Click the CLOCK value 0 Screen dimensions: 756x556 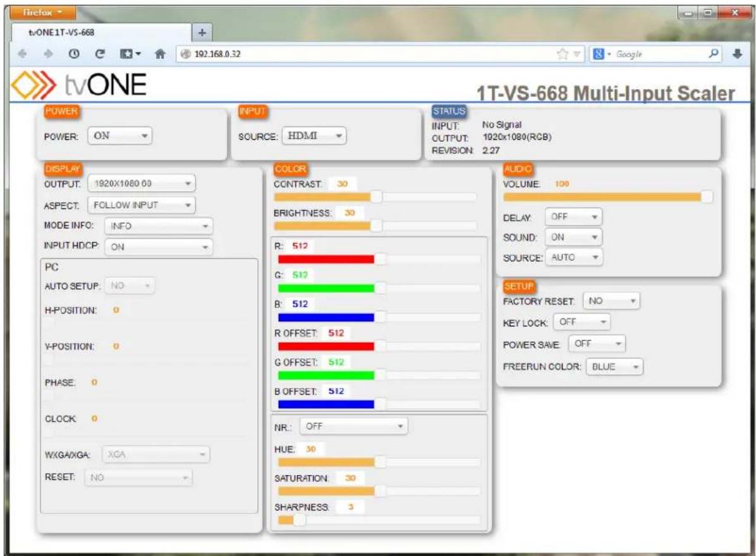[x=95, y=419]
